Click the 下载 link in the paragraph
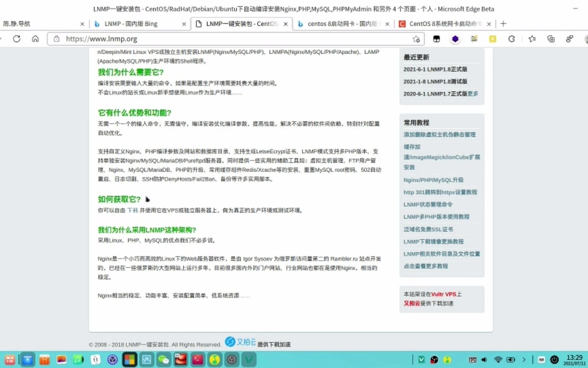The height and width of the screenshot is (368, 588). [x=132, y=210]
